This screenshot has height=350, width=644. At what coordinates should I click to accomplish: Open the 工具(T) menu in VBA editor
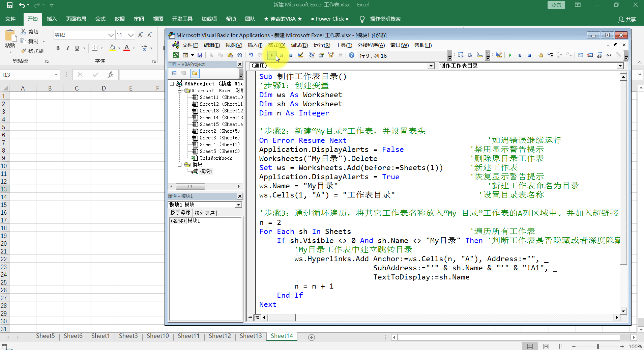pyautogui.click(x=344, y=45)
